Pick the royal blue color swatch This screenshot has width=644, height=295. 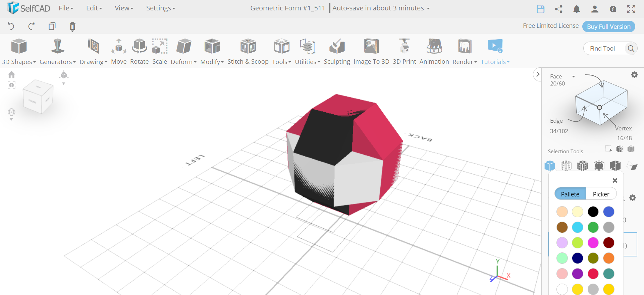click(x=609, y=212)
